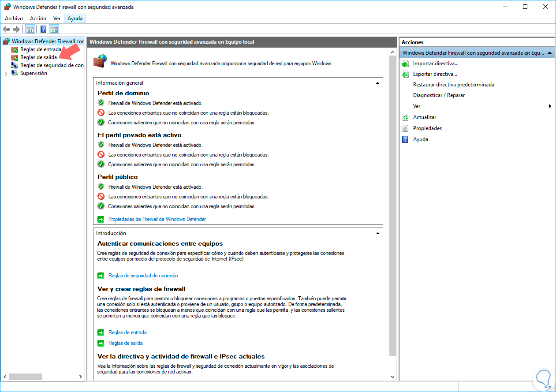Click the Reglas de seguridad de conexión tree icon
This screenshot has height=392, width=556.
[x=15, y=65]
